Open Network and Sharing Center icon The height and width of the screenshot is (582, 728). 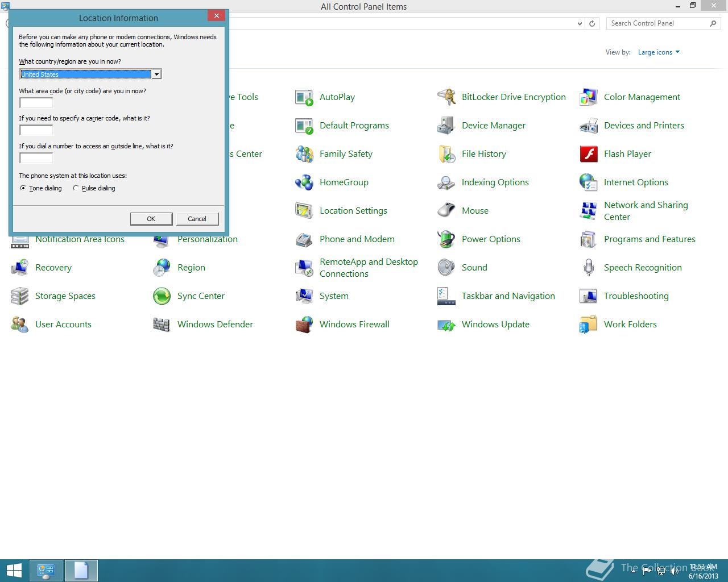tap(589, 211)
